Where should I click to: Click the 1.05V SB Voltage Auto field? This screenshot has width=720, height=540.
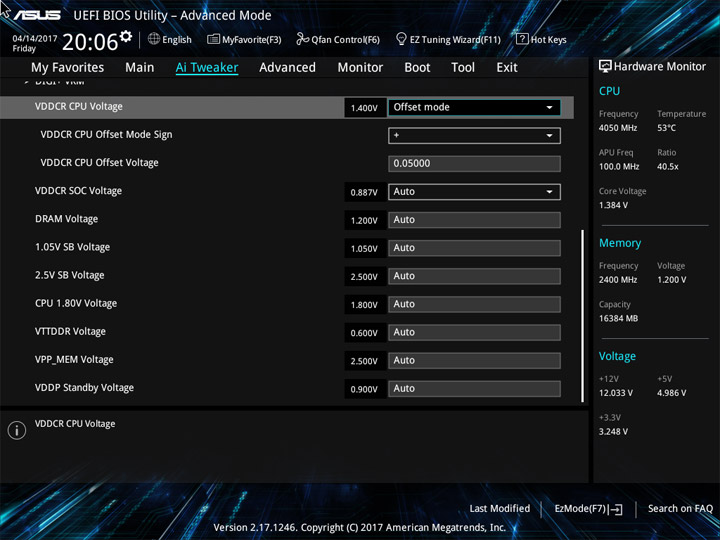click(474, 248)
